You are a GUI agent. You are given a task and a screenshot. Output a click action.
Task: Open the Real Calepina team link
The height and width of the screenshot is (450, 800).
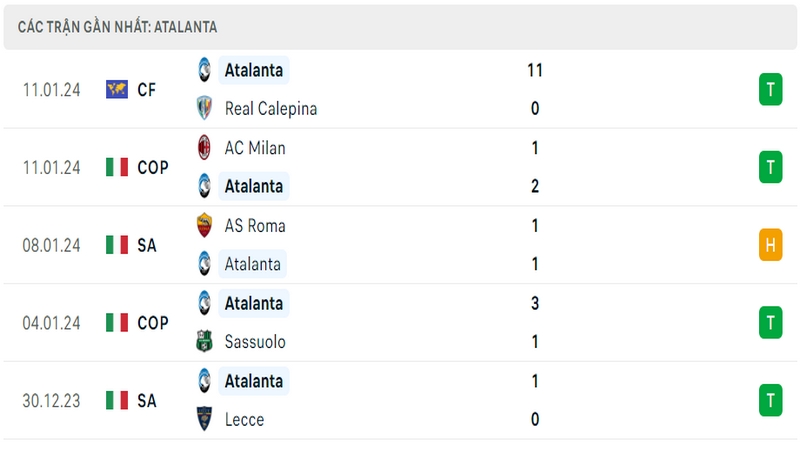[271, 109]
